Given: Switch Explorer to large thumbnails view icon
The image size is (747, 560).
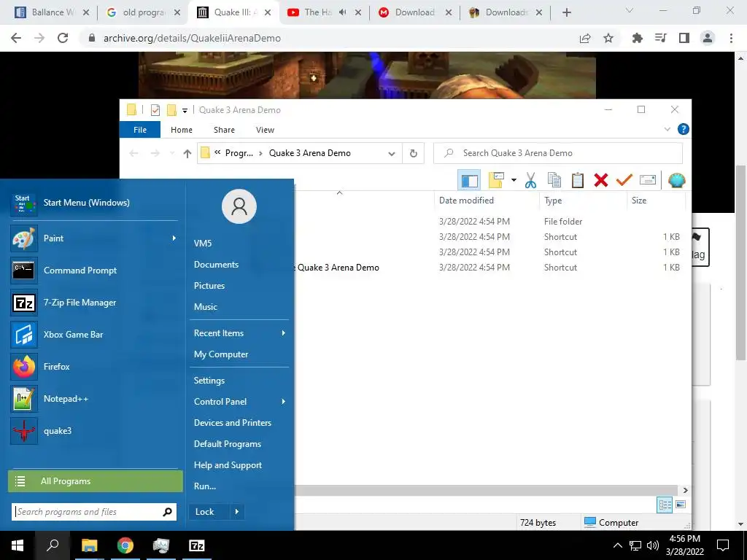Looking at the screenshot, I should pos(681,505).
